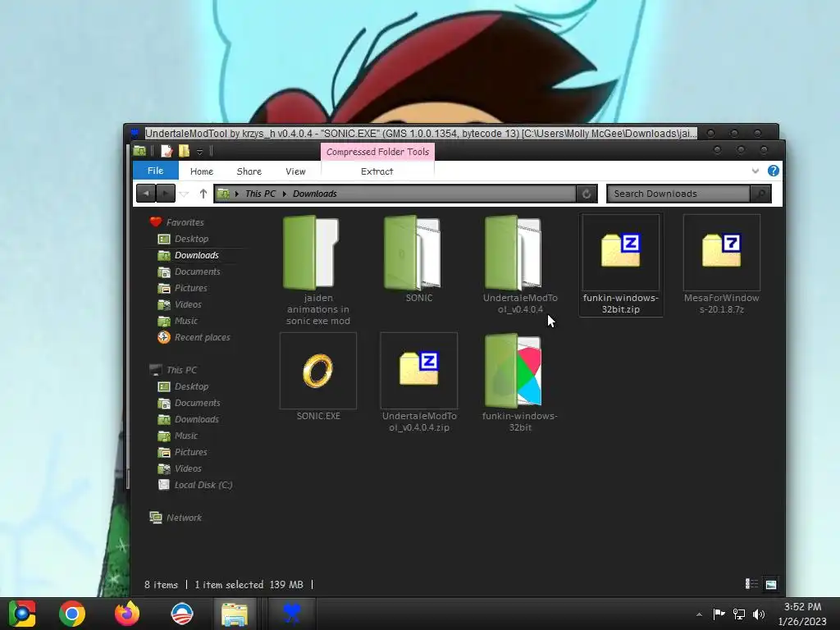Select the UndertaleModTool_v0.4.0.4.zip archive
Image resolution: width=840 pixels, height=630 pixels.
419,382
